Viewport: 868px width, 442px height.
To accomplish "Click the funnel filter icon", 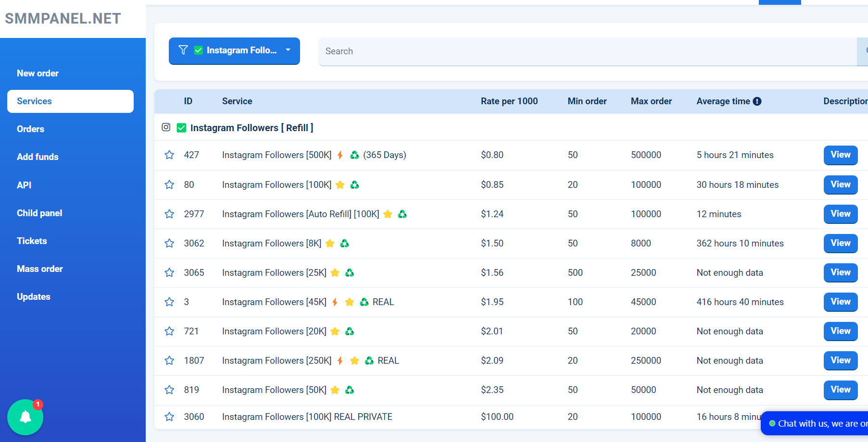I will pyautogui.click(x=183, y=50).
